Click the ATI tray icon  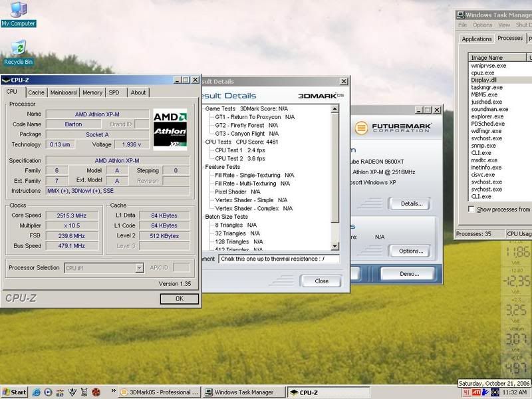pos(476,392)
